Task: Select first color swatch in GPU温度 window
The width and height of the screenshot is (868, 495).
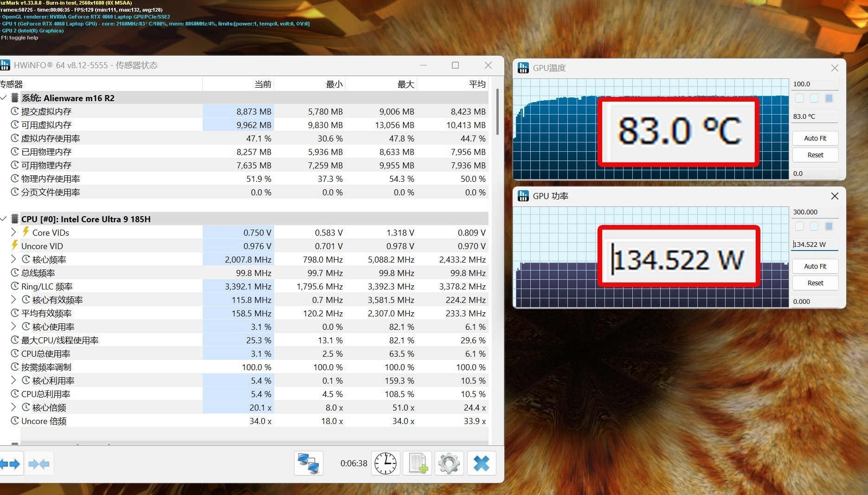Action: click(x=799, y=98)
